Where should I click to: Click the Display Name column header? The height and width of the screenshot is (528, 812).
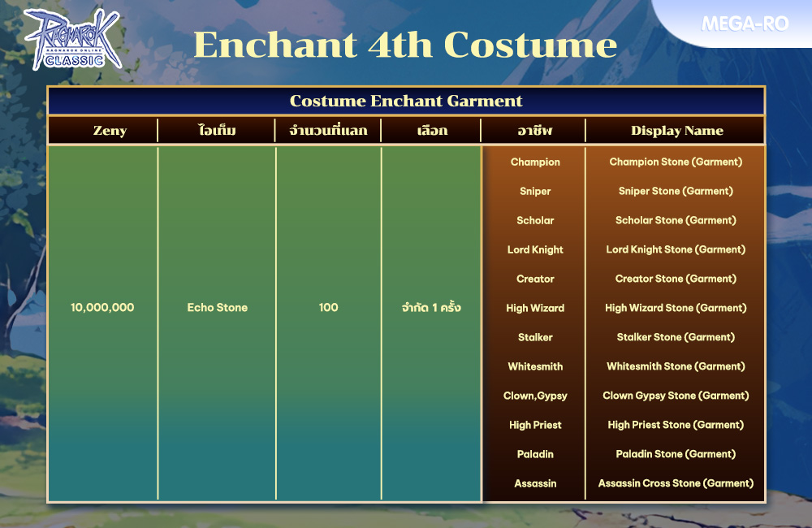click(676, 131)
